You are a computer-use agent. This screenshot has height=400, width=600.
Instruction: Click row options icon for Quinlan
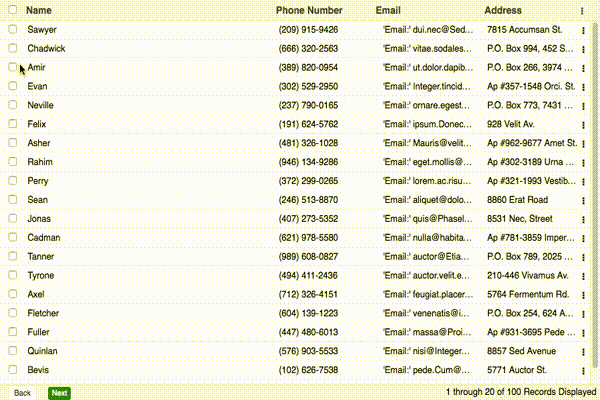click(x=583, y=352)
